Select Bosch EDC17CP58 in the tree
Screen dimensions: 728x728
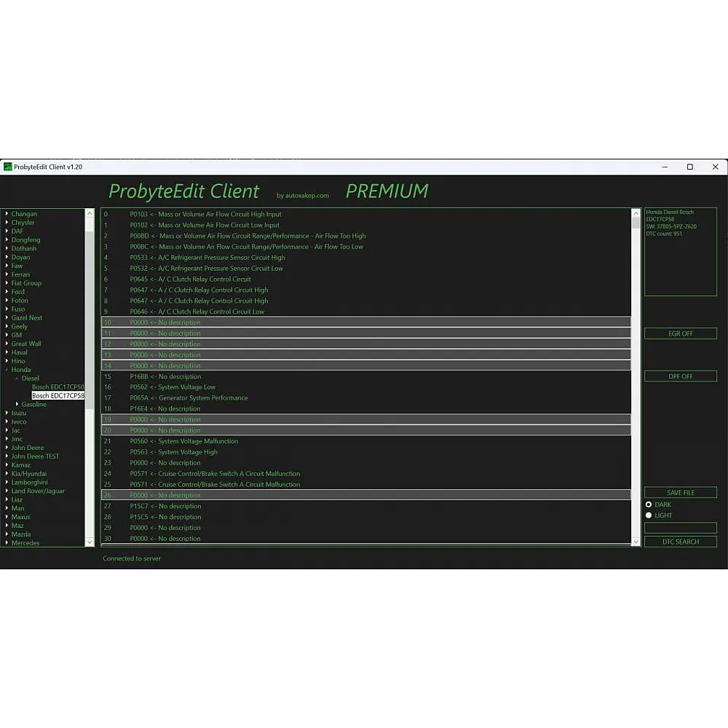[x=58, y=396]
